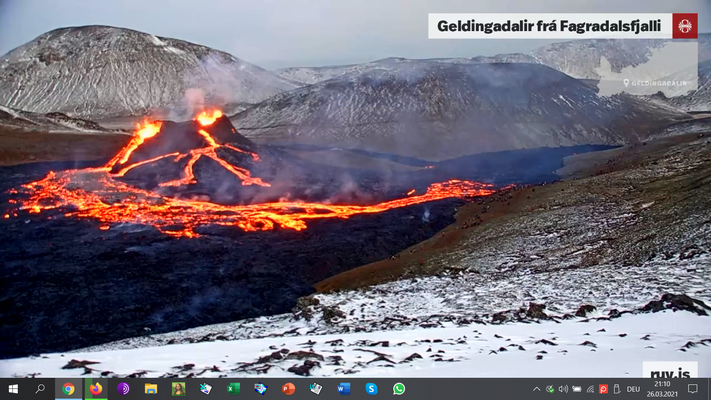Switch to Google Chrome in taskbar
Image resolution: width=711 pixels, height=400 pixels.
pyautogui.click(x=68, y=389)
